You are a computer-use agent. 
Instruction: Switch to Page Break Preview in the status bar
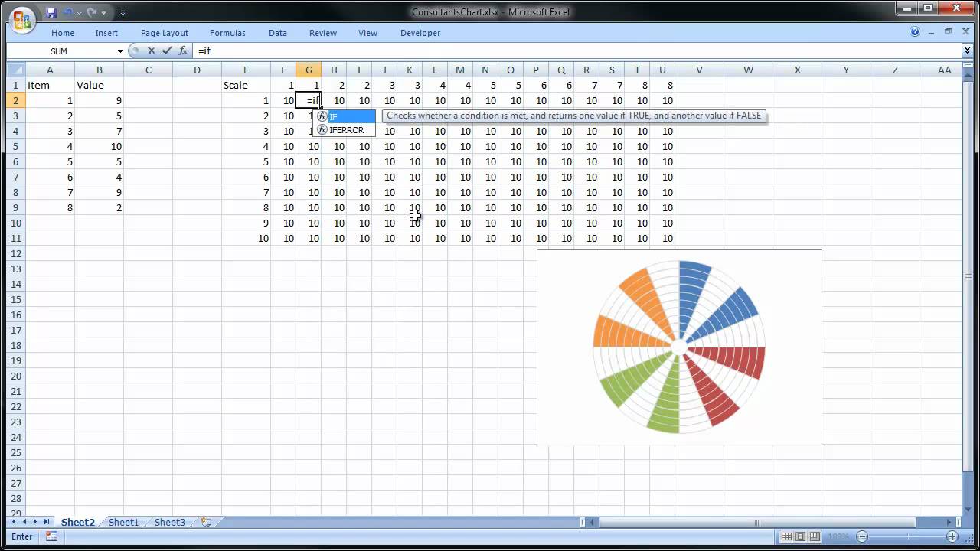pos(815,536)
